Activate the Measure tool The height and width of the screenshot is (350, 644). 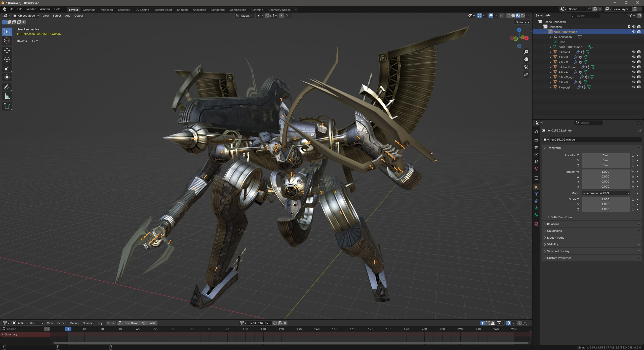7,96
